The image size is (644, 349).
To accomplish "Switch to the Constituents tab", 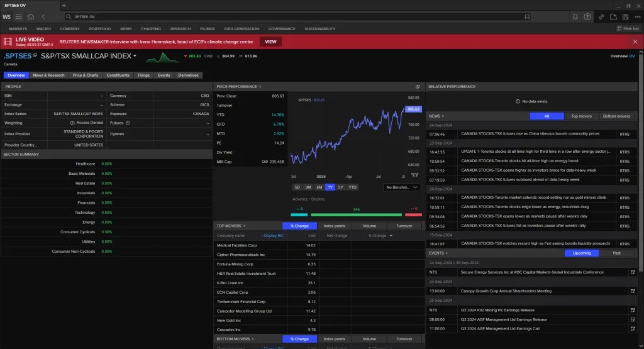I will [x=118, y=75].
